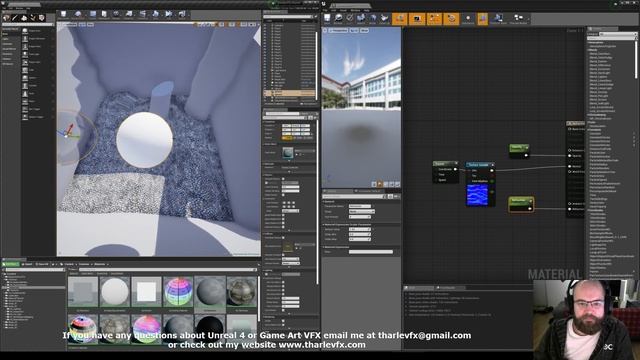Select the orange-outlined Refraction node in the graph
This screenshot has height=360, width=640.
pos(521,204)
